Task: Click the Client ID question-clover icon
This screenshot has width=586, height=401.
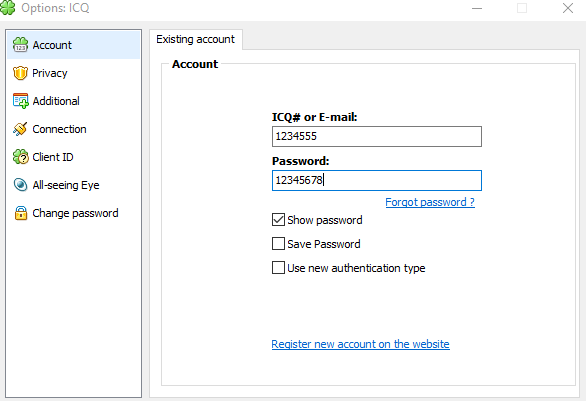Action: pos(20,157)
